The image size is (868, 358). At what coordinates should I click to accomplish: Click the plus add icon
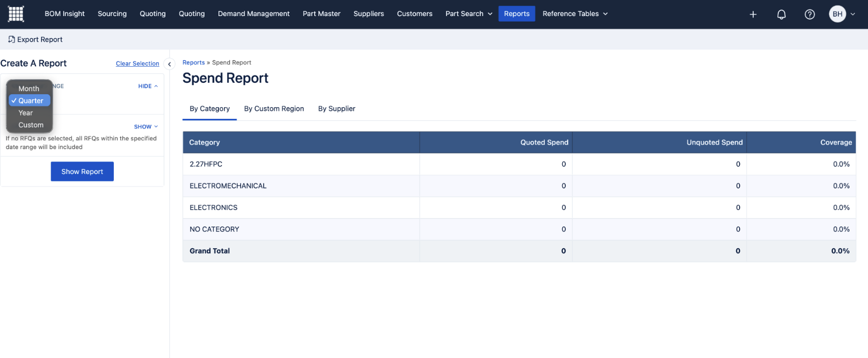753,15
